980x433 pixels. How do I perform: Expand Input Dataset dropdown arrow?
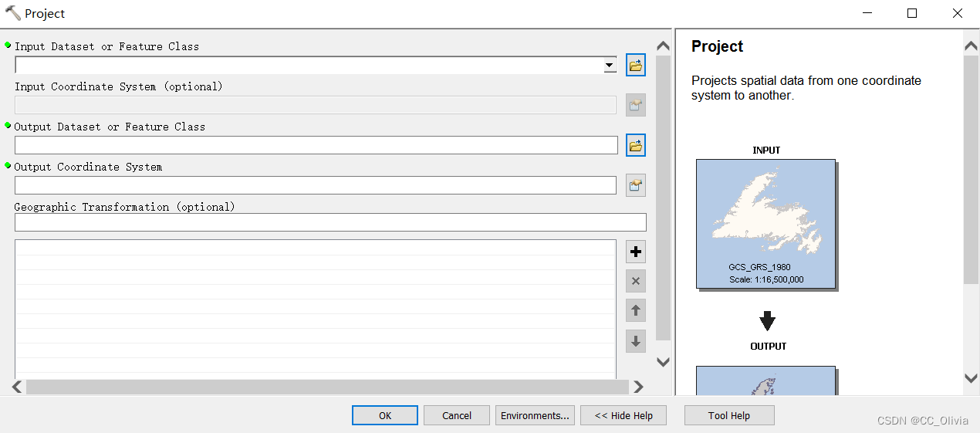coord(610,66)
